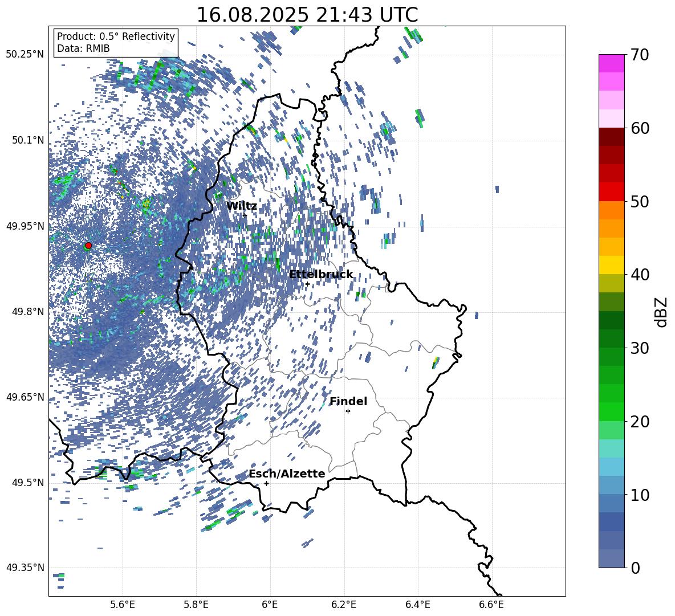
Task: Click the dBZ colorbar axis label
Action: click(x=660, y=312)
